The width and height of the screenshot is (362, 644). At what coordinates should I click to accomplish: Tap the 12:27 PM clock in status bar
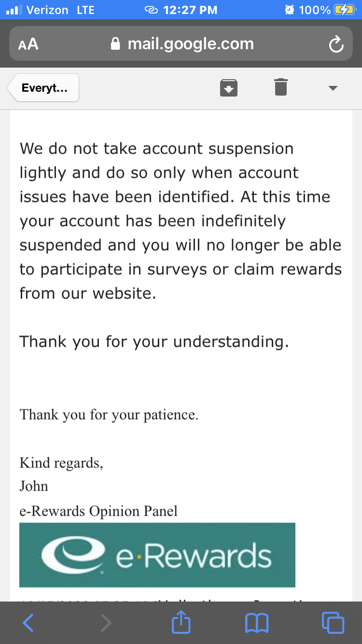pyautogui.click(x=190, y=10)
